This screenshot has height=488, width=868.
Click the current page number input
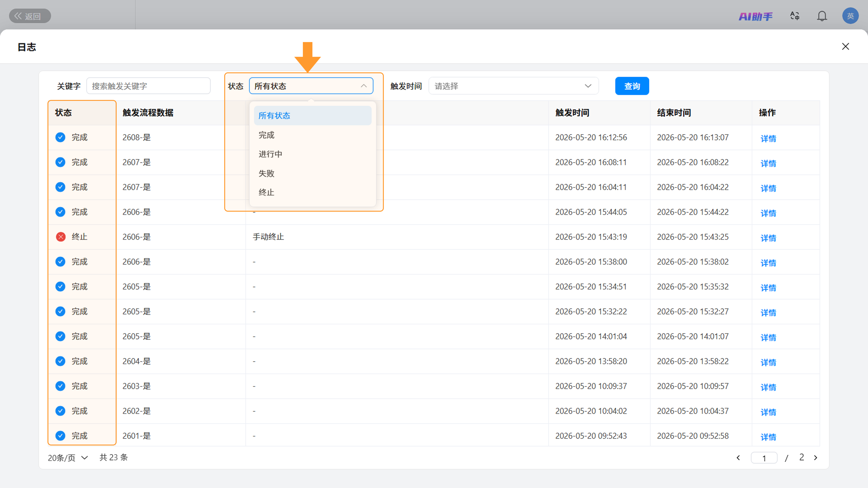(x=764, y=458)
